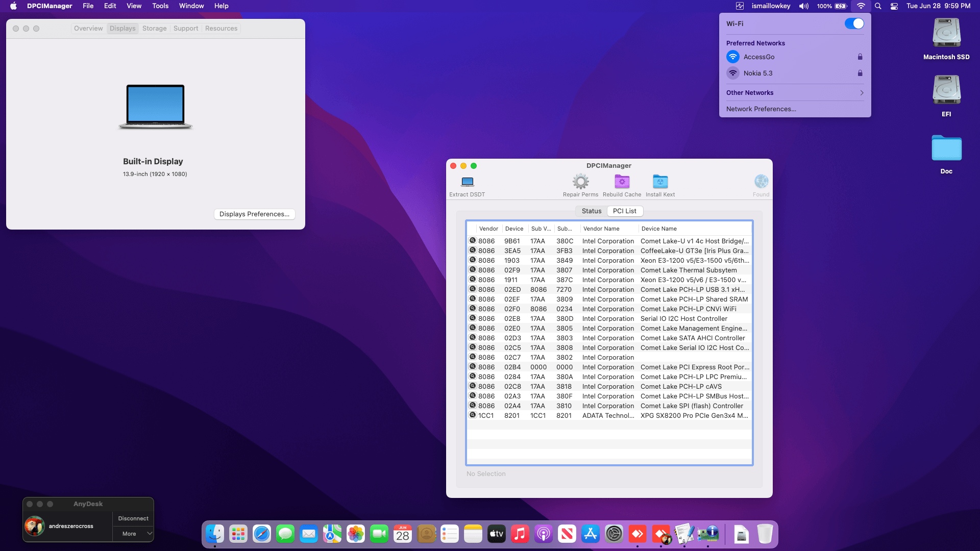Click the Built-in Display laptop image
Viewport: 980px width, 551px height.
pos(155,107)
